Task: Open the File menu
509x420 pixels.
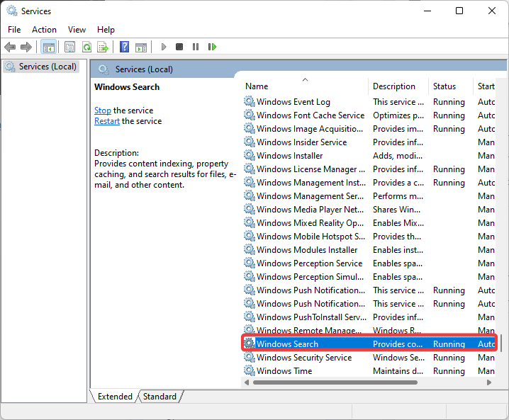Action: [14, 30]
